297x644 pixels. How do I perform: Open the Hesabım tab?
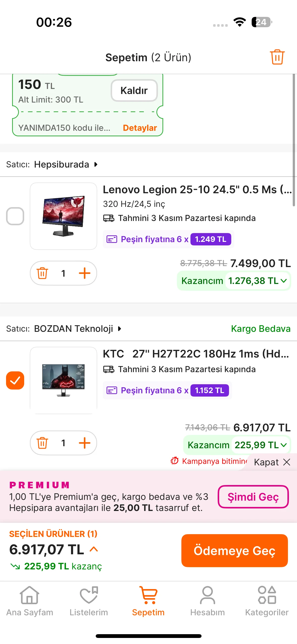(207, 601)
